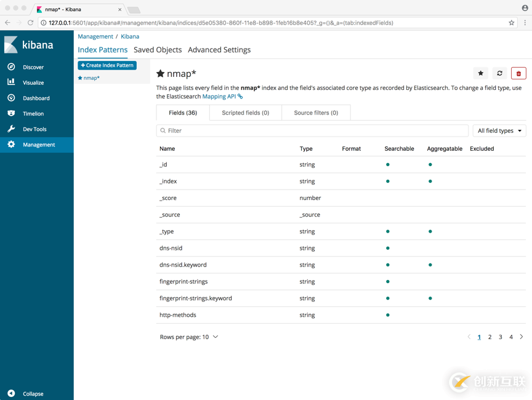
Task: Open Discover from the sidebar
Action: coord(33,67)
